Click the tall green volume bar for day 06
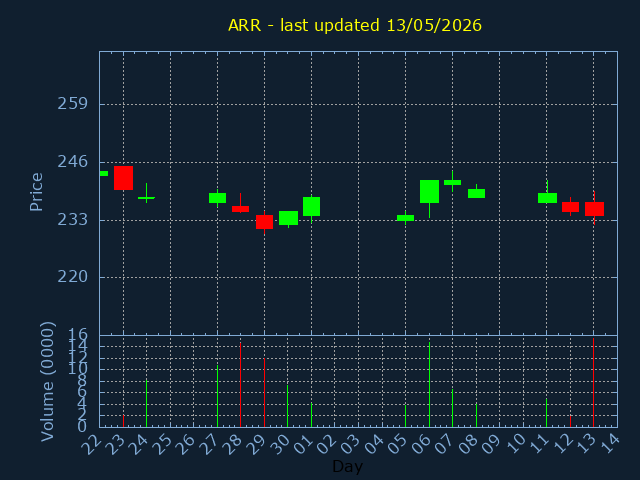640x480 pixels. click(429, 385)
